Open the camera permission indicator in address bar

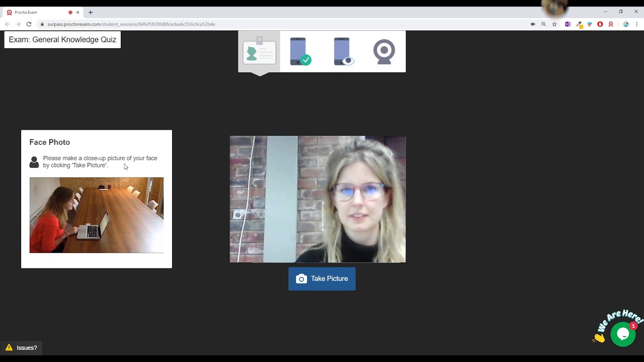(x=533, y=24)
